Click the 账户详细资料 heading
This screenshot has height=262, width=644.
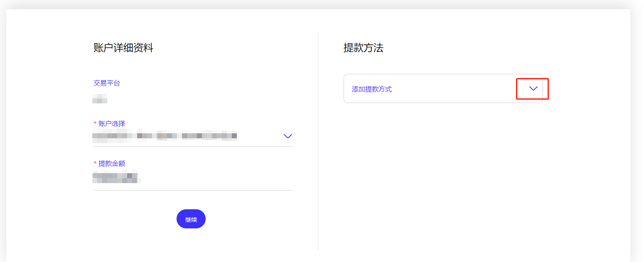[x=123, y=48]
